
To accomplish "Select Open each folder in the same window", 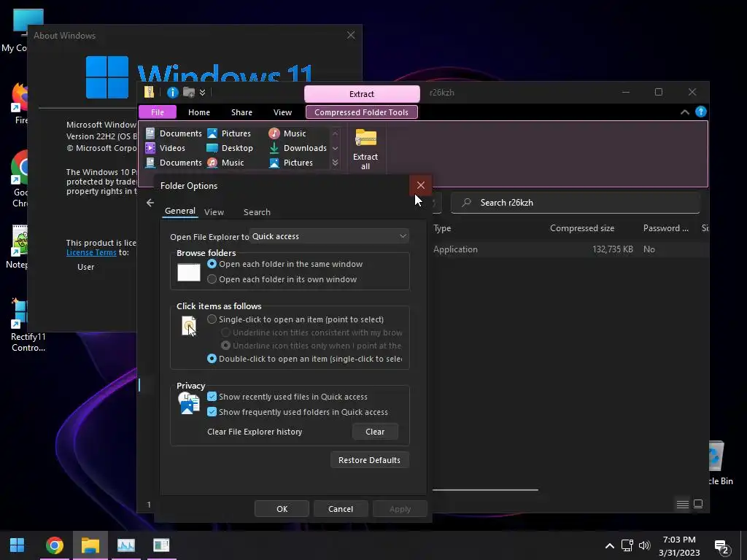I will tap(285, 264).
